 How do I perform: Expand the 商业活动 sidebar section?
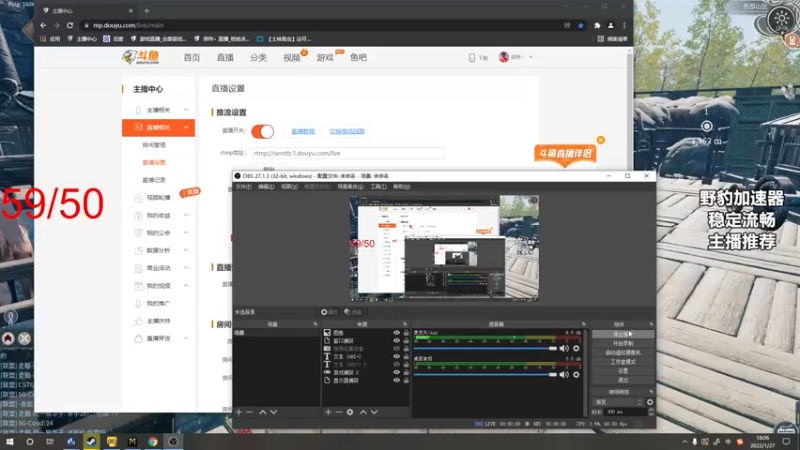[186, 268]
